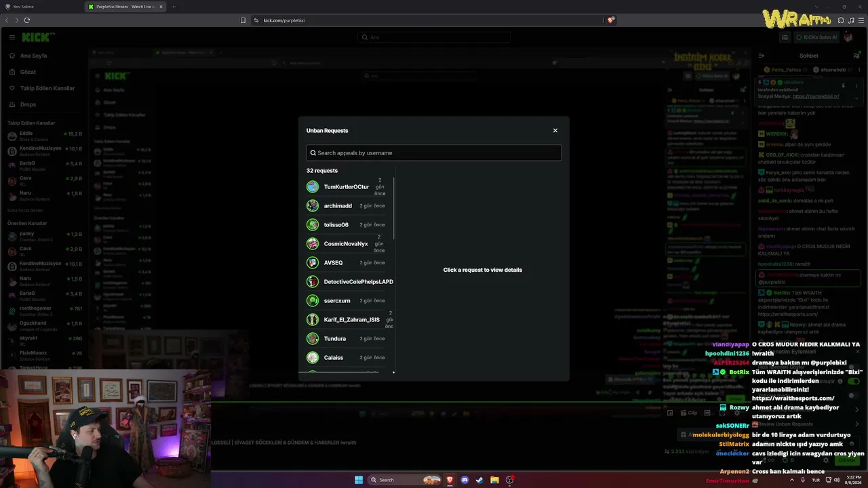View CosmicNovaNyx's unban request
This screenshot has height=488, width=868.
click(346, 244)
